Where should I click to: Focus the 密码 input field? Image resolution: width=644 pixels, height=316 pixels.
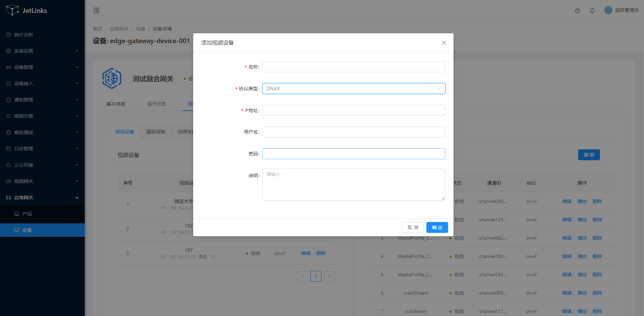point(354,154)
